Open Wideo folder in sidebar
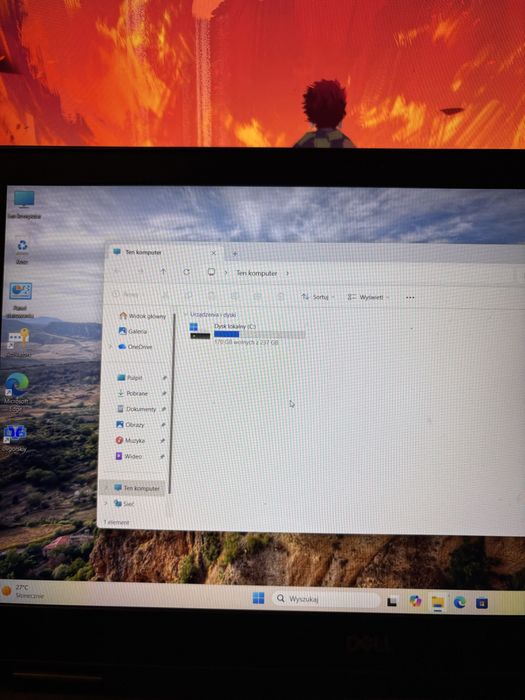Image resolution: width=525 pixels, height=700 pixels. coord(129,456)
